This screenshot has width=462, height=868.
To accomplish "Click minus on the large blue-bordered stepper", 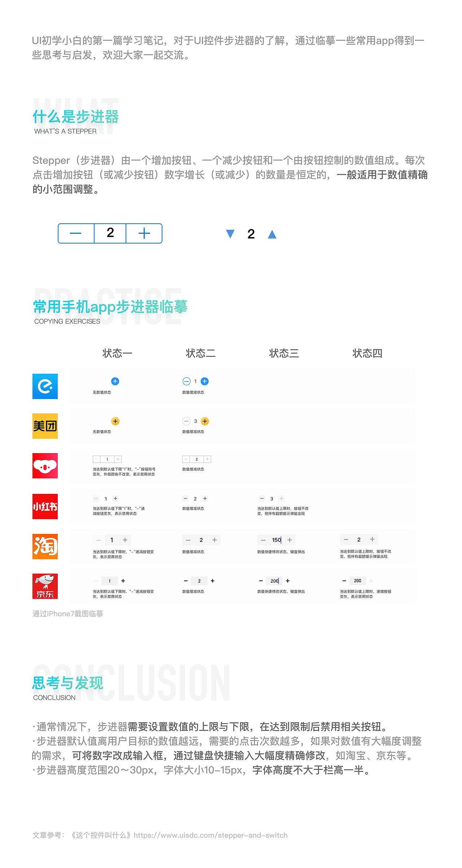I will coord(76,233).
